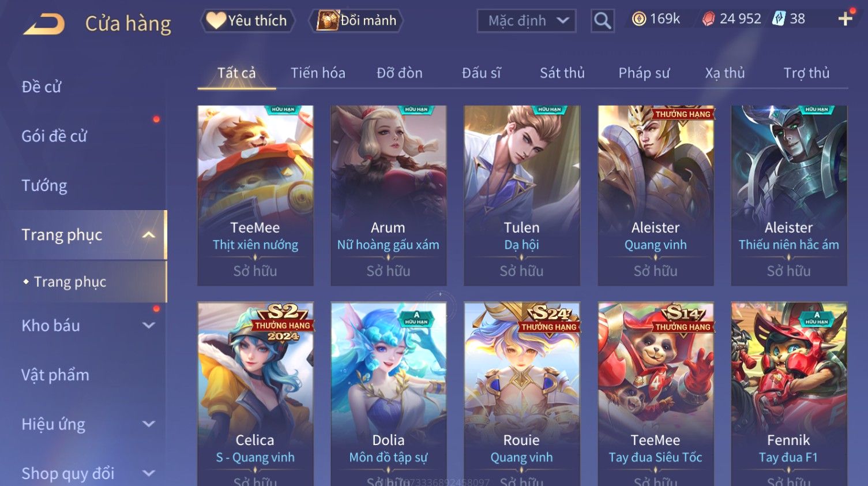The width and height of the screenshot is (868, 486).
Task: Open Đổi mảnh fragment exchange
Action: (356, 21)
